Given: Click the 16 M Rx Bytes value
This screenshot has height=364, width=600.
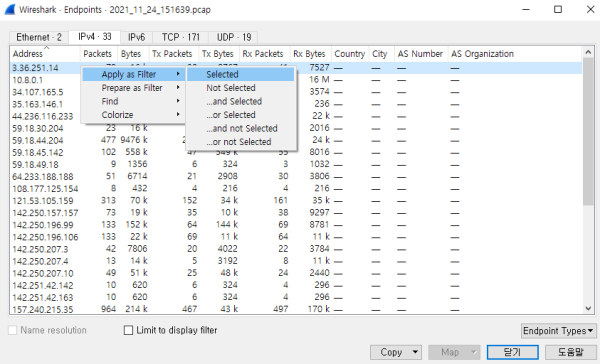Looking at the screenshot, I should (x=319, y=80).
